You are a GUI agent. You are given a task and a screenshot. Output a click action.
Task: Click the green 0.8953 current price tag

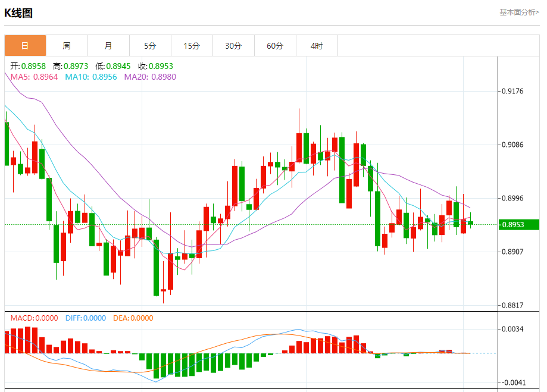tap(519, 225)
